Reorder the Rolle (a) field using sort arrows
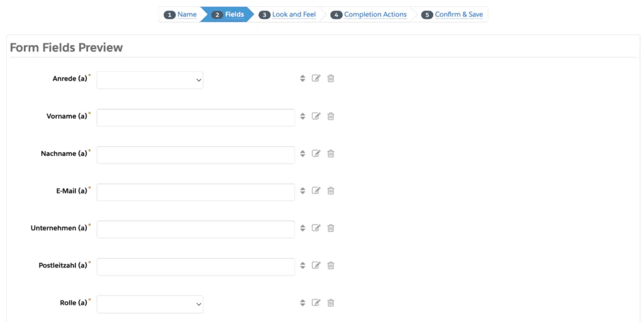 [303, 303]
